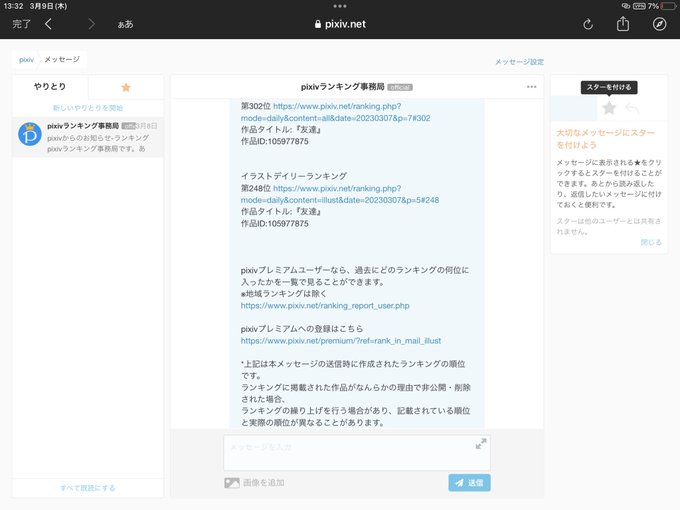Click the 3月8日 date on conversation
This screenshot has width=680, height=510.
click(147, 126)
